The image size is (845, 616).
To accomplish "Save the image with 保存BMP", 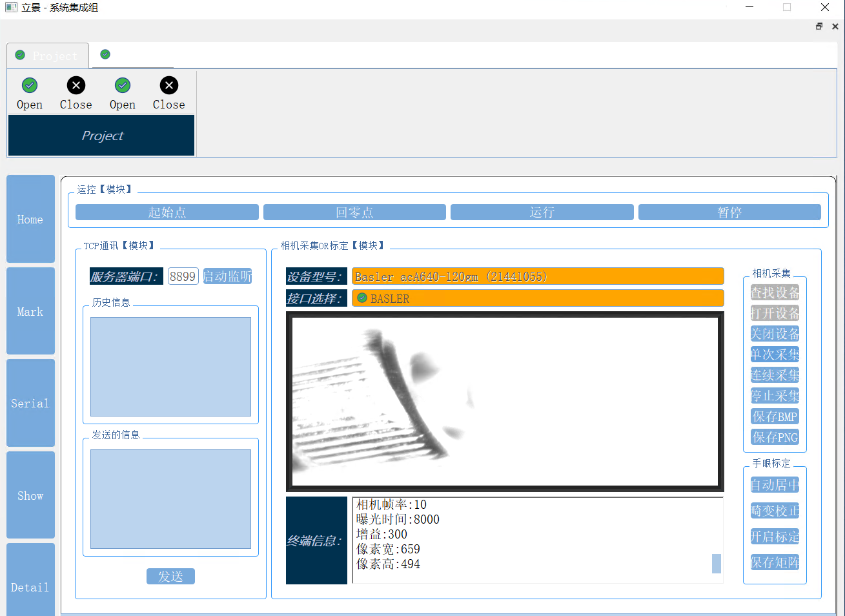I will [x=775, y=416].
